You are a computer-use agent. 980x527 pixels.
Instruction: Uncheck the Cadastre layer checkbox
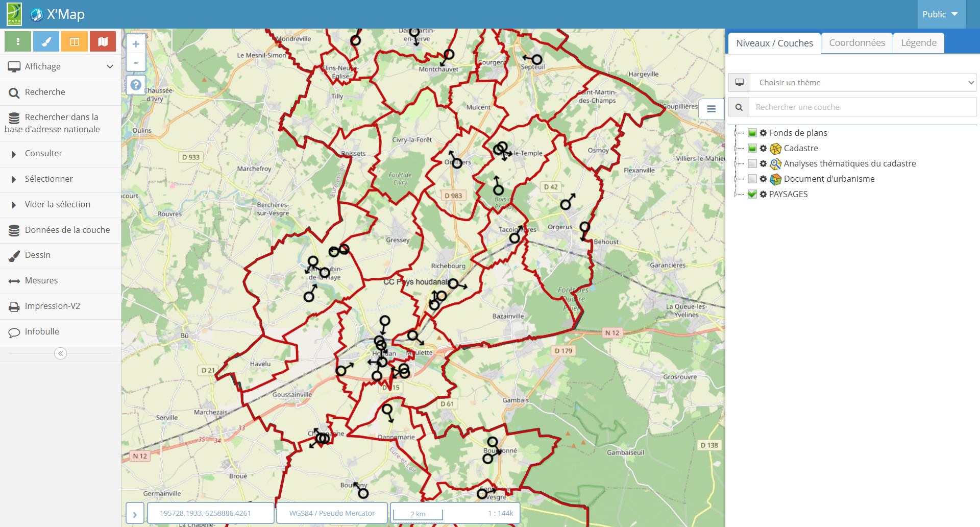point(752,148)
